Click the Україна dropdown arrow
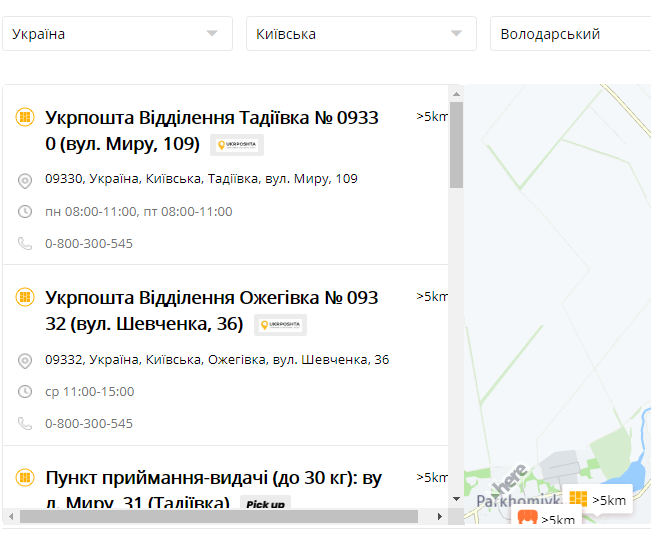651x548 pixels. [x=212, y=34]
